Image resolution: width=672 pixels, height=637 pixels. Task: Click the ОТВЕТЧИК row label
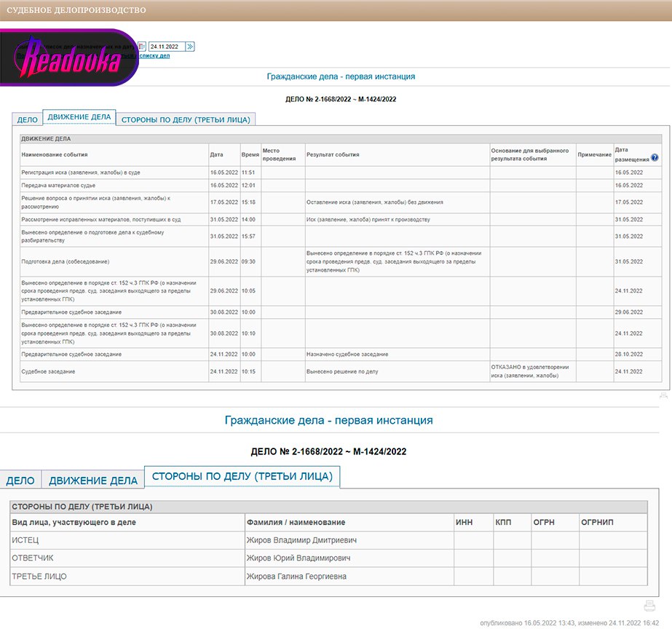33,558
